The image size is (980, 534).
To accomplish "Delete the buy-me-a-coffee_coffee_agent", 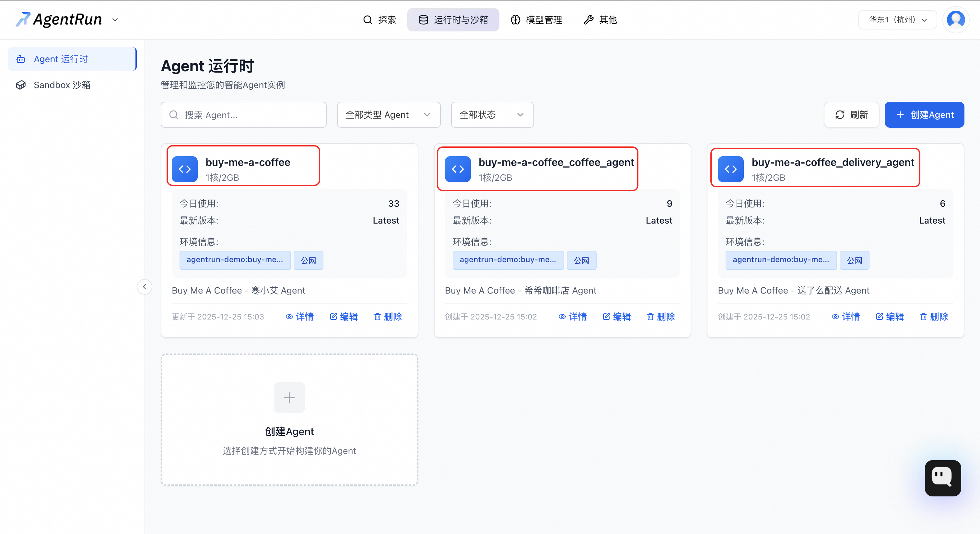I will [x=661, y=317].
